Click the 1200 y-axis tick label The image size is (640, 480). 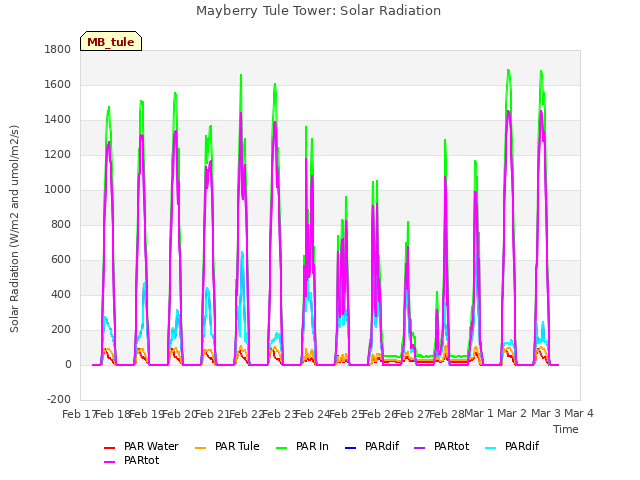pyautogui.click(x=58, y=155)
